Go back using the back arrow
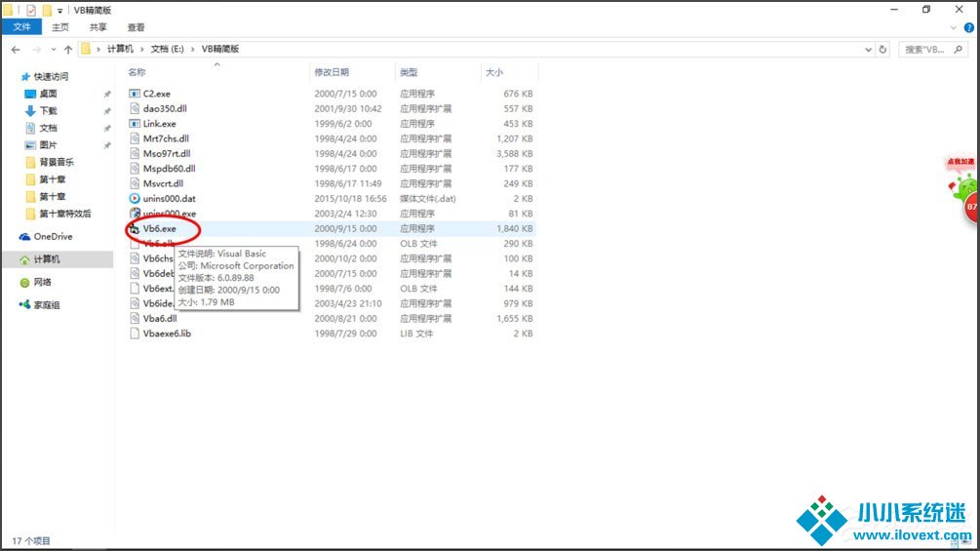Screen dimensions: 980x551 coord(16,50)
